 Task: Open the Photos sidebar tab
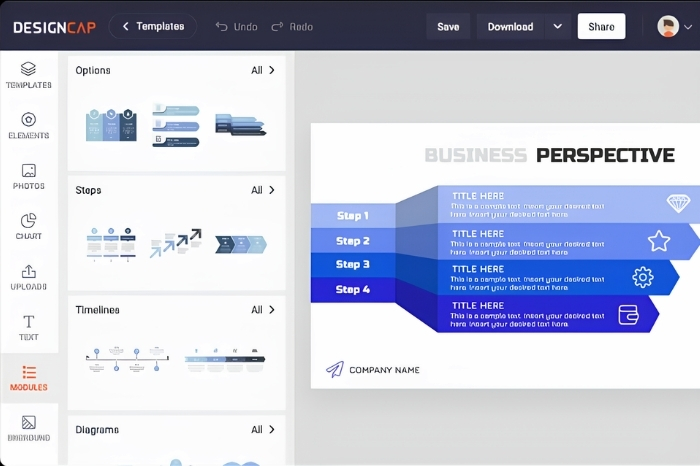pos(29,176)
